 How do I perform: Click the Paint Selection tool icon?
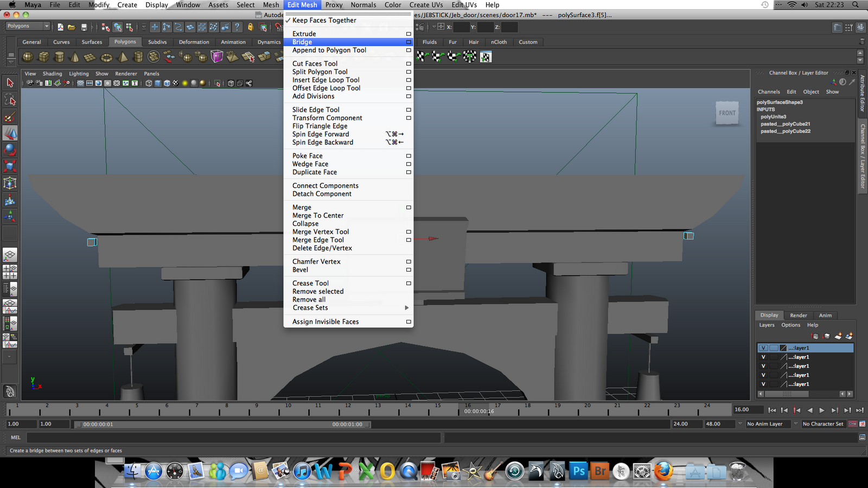[10, 117]
